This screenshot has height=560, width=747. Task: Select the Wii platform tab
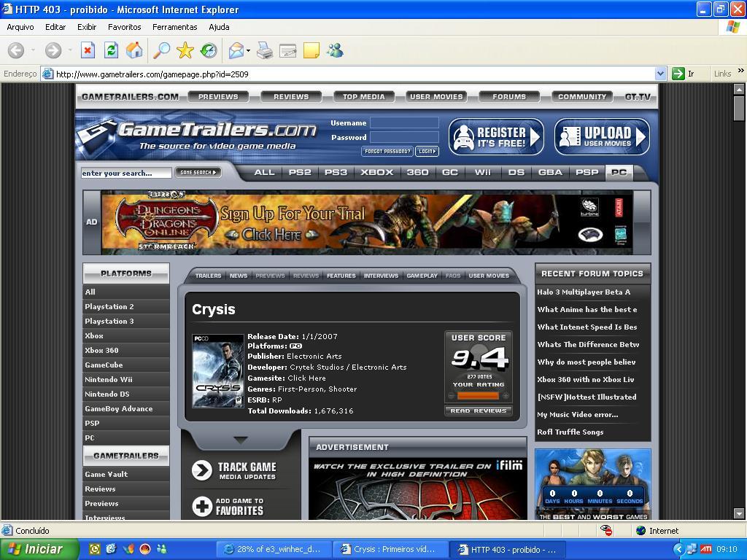click(483, 172)
